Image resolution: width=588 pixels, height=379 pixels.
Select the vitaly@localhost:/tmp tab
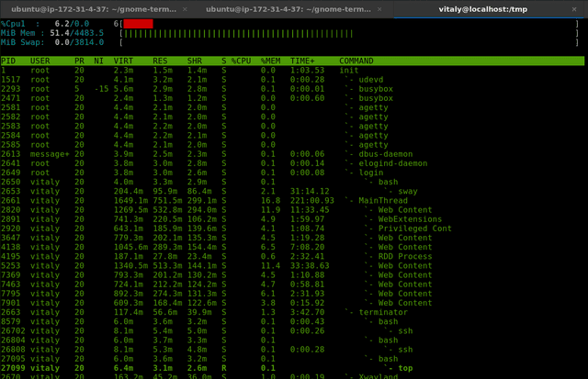(x=483, y=9)
